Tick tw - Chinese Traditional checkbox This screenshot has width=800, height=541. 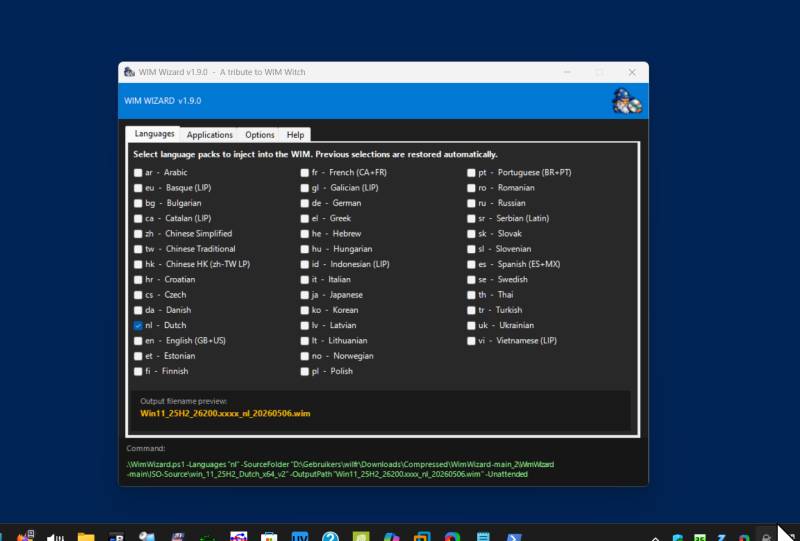click(138, 249)
